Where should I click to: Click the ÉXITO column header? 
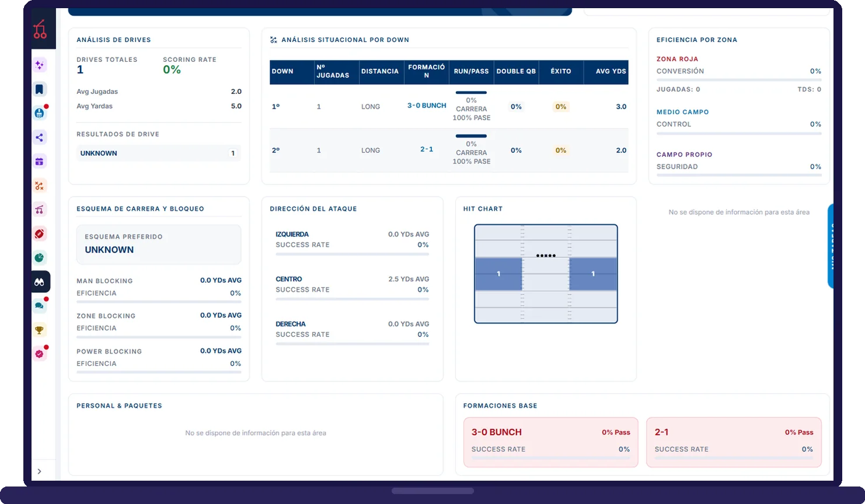tap(561, 72)
